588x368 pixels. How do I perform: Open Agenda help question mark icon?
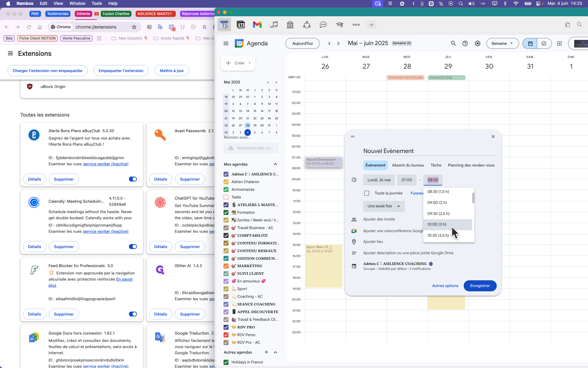[x=465, y=44]
